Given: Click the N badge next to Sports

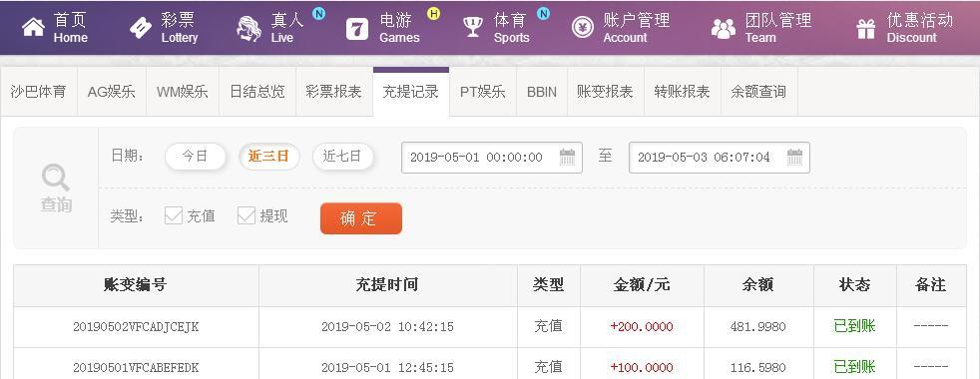Looking at the screenshot, I should tap(543, 13).
